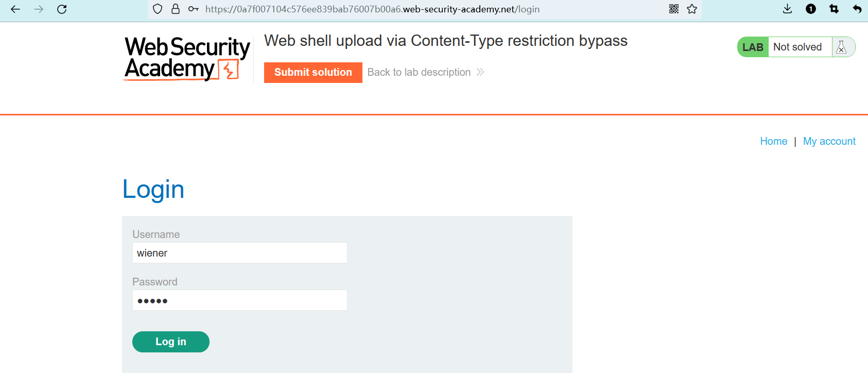Click the saved password key icon
The height and width of the screenshot is (389, 868).
click(194, 9)
